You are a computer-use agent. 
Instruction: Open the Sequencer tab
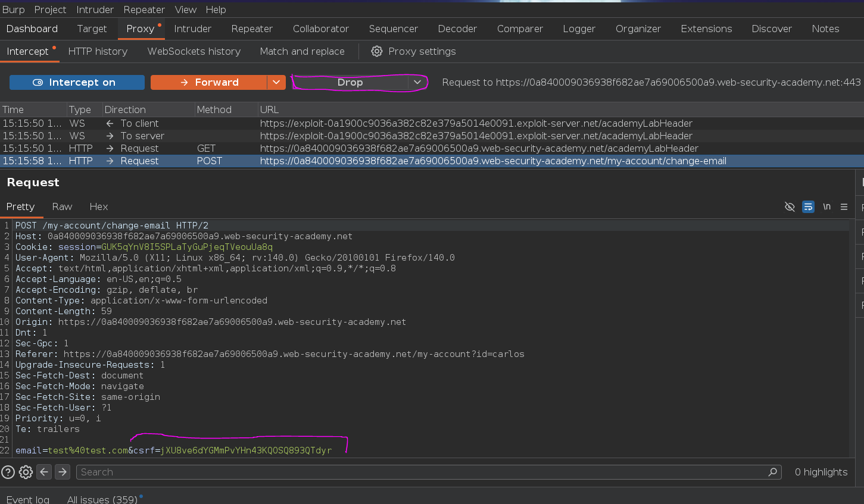(x=394, y=29)
